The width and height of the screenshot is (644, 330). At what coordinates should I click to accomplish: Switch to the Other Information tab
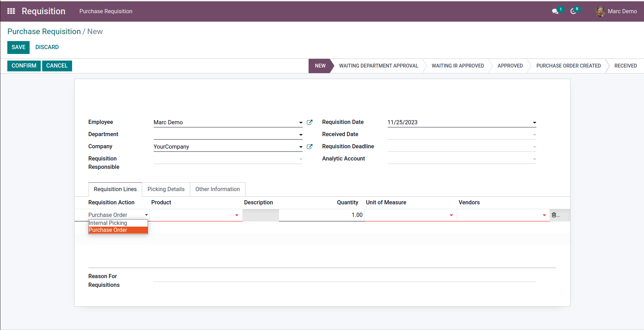pyautogui.click(x=218, y=189)
